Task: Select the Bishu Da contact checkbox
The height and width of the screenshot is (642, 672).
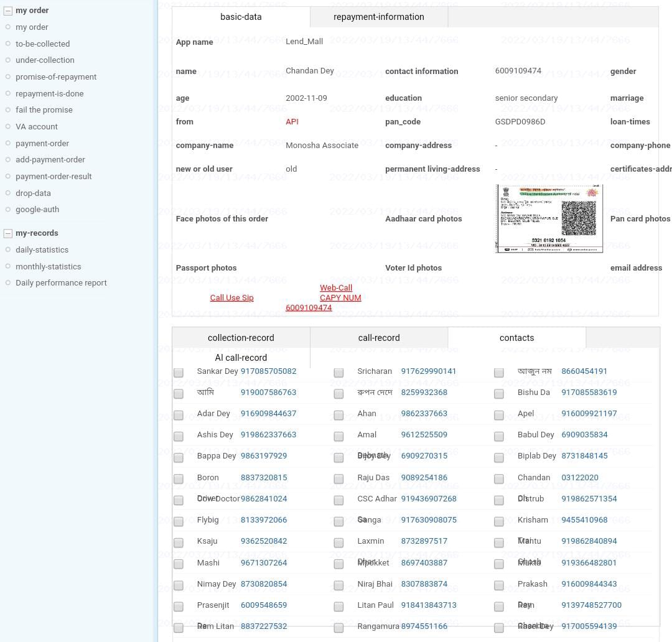Action: (499, 394)
